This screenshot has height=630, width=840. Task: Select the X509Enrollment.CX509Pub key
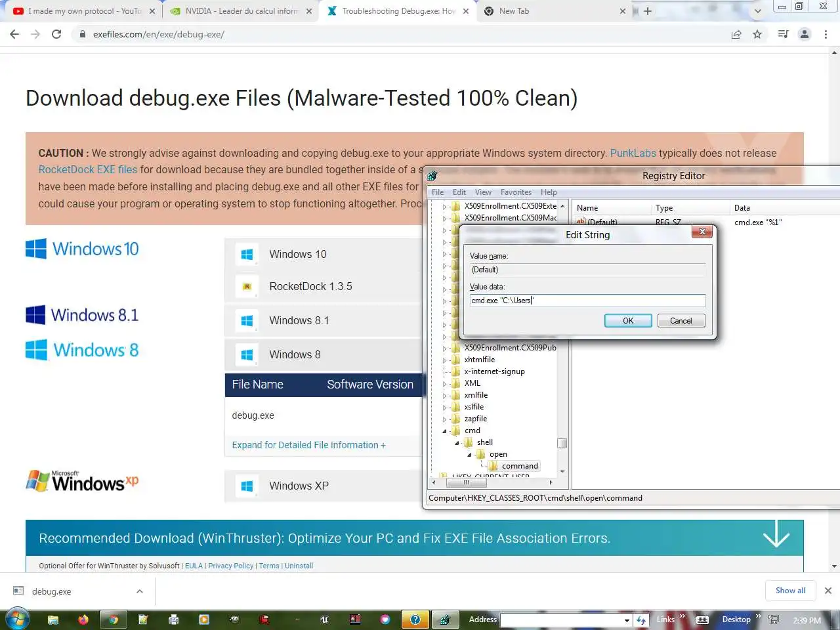coord(510,348)
